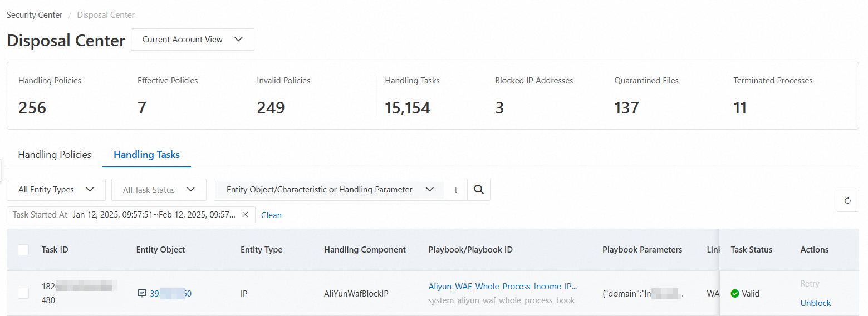Click the search magnifier icon
Image resolution: width=868 pixels, height=316 pixels.
pos(479,190)
